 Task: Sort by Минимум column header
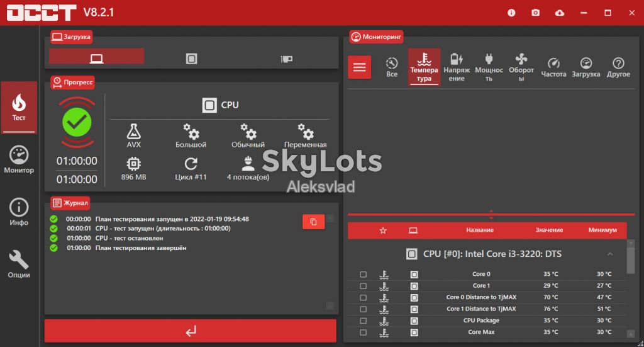(602, 230)
